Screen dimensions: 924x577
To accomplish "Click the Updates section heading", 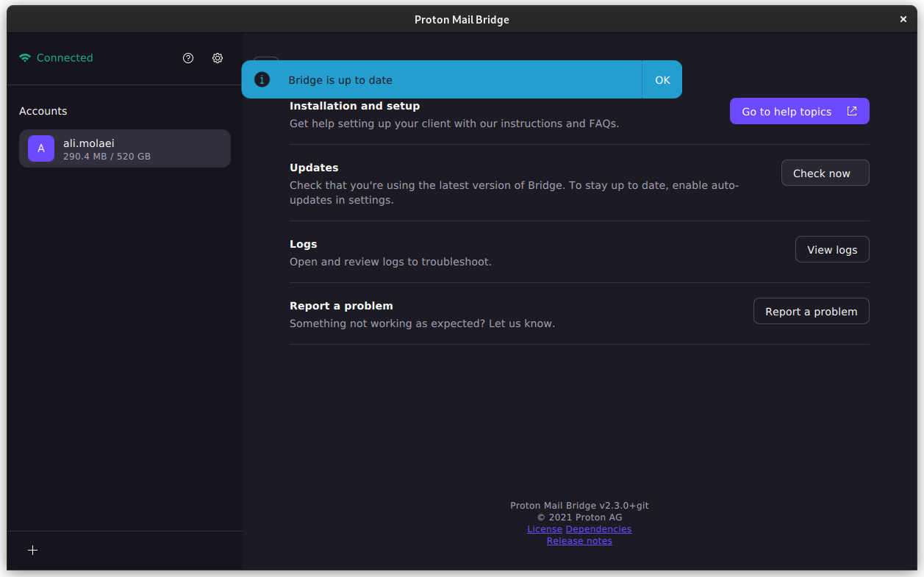I will coord(314,168).
